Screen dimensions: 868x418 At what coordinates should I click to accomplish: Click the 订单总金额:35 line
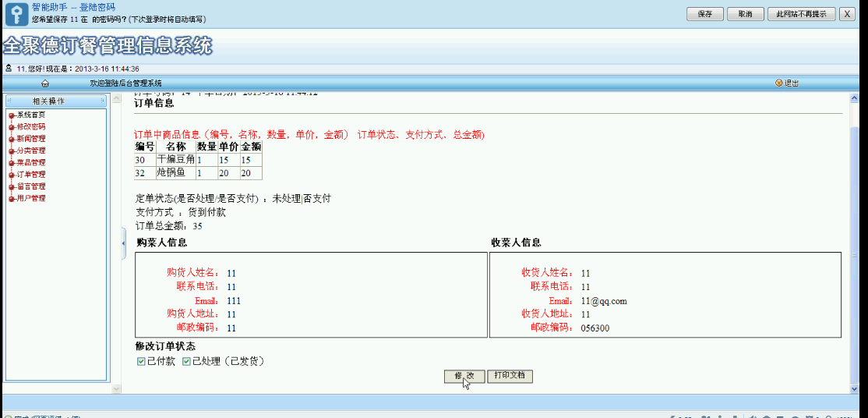[169, 226]
